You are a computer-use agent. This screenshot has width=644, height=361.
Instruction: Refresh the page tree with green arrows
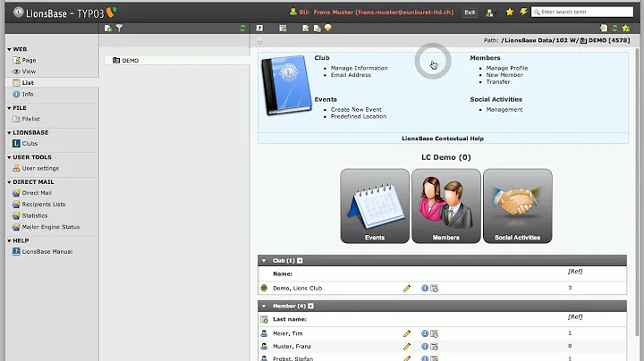pyautogui.click(x=242, y=29)
